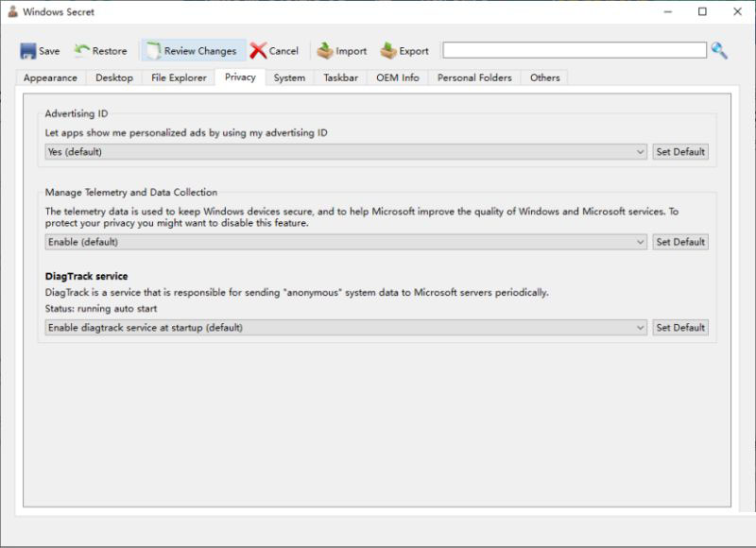Set Default for Telemetry and Data Collection
Screen dimensions: 756x548
point(680,242)
